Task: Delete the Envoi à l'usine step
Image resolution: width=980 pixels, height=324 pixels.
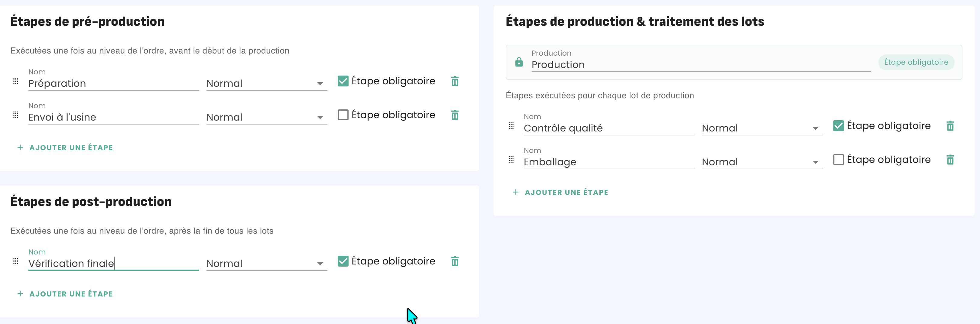Action: [455, 115]
